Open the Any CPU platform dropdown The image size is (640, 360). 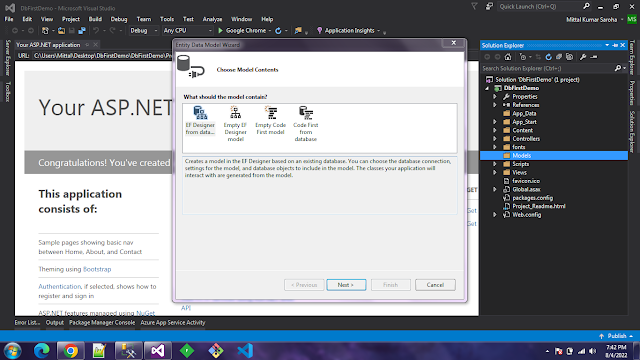click(x=187, y=31)
